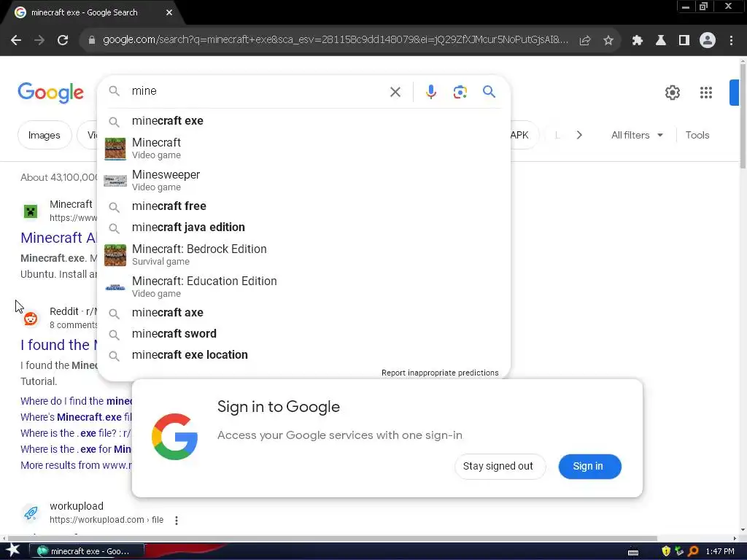Click the Minesweeper suggestion thumbnail
Viewport: 747px width, 560px height.
115,181
